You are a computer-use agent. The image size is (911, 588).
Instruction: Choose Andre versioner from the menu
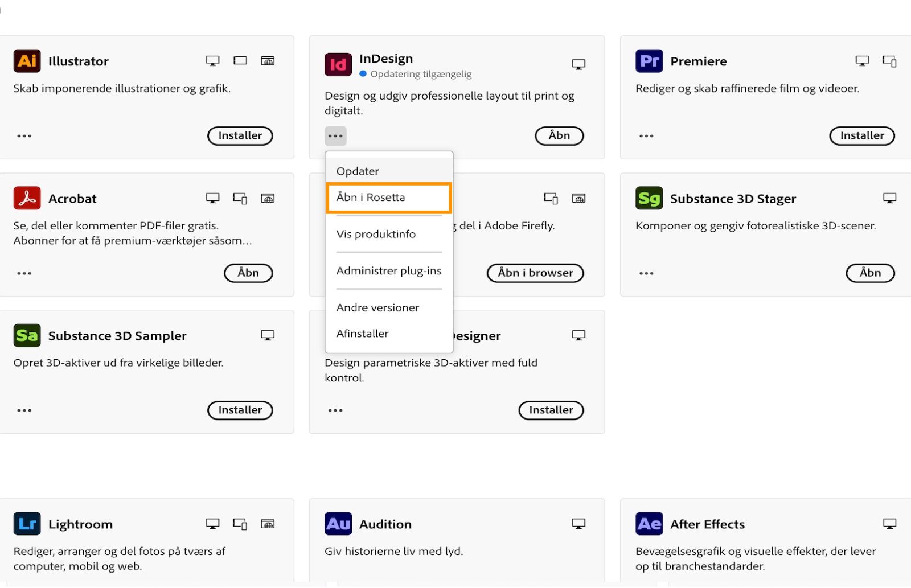(389, 307)
